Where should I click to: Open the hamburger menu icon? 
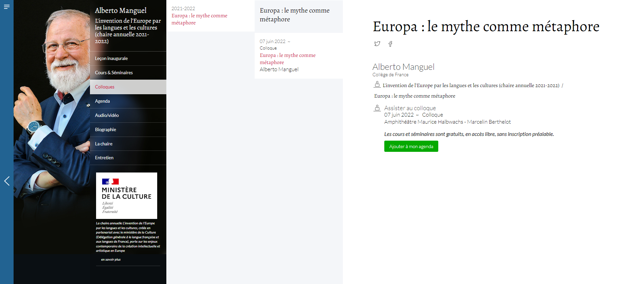6,7
